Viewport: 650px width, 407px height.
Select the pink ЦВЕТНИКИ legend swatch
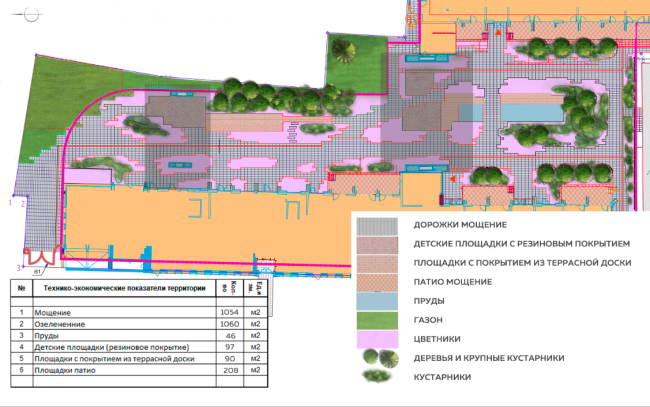click(x=380, y=338)
